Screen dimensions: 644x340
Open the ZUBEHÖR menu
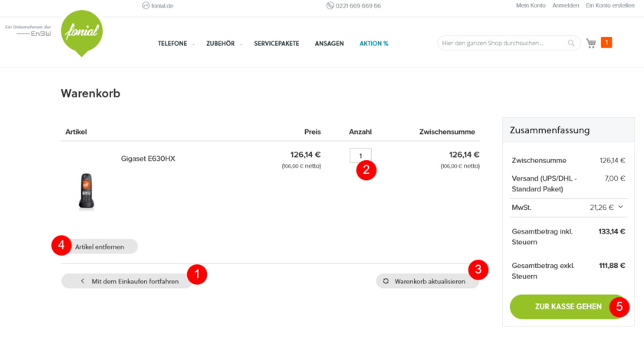(221, 44)
